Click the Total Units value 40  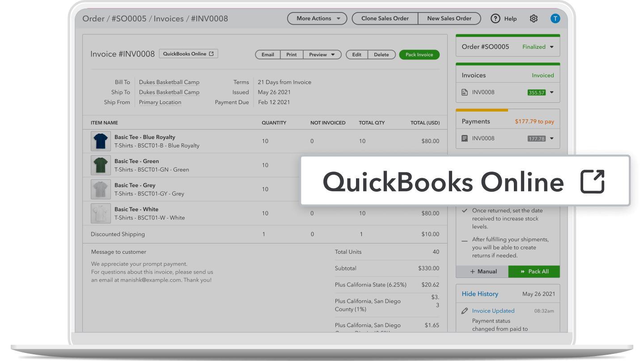click(436, 252)
